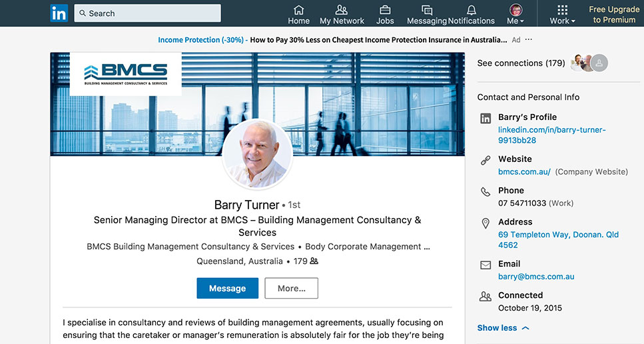The height and width of the screenshot is (344, 644).
Task: Select connected date October 19, 2015
Action: (x=530, y=308)
